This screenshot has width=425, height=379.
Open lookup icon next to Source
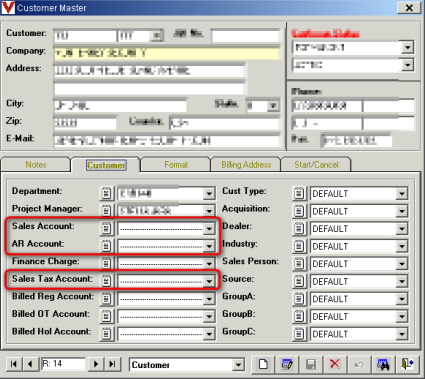(x=299, y=281)
